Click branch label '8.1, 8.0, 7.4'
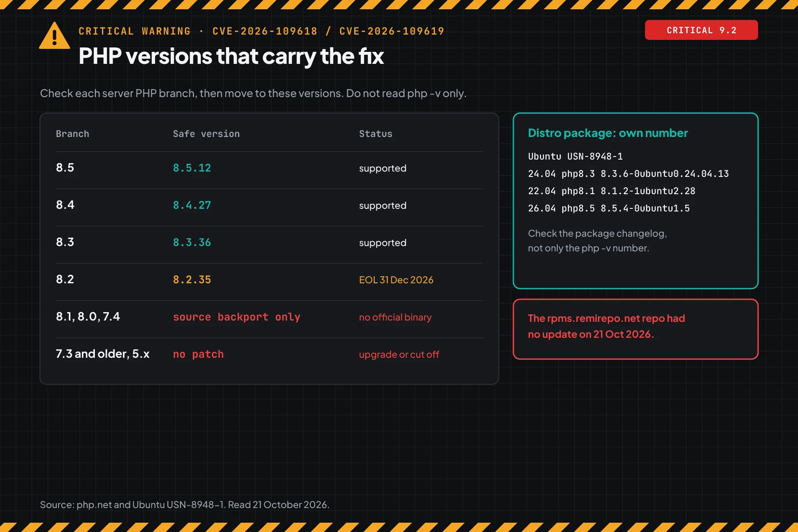Image resolution: width=798 pixels, height=532 pixels. coord(88,317)
